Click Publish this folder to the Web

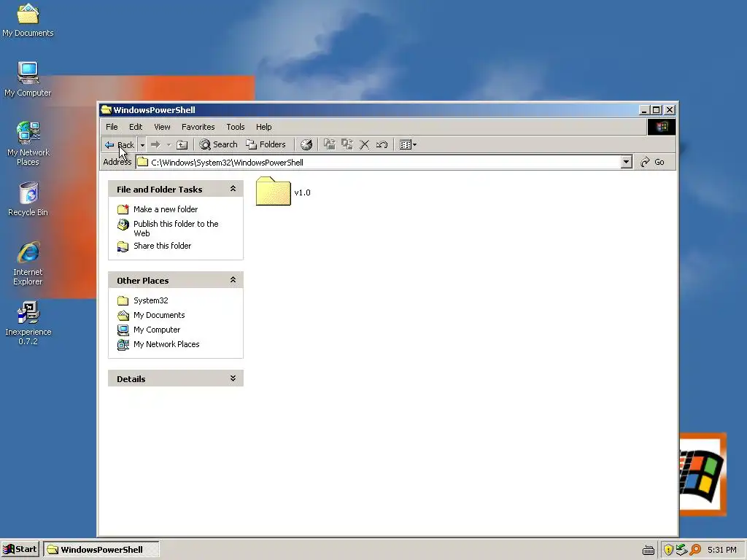pyautogui.click(x=176, y=228)
